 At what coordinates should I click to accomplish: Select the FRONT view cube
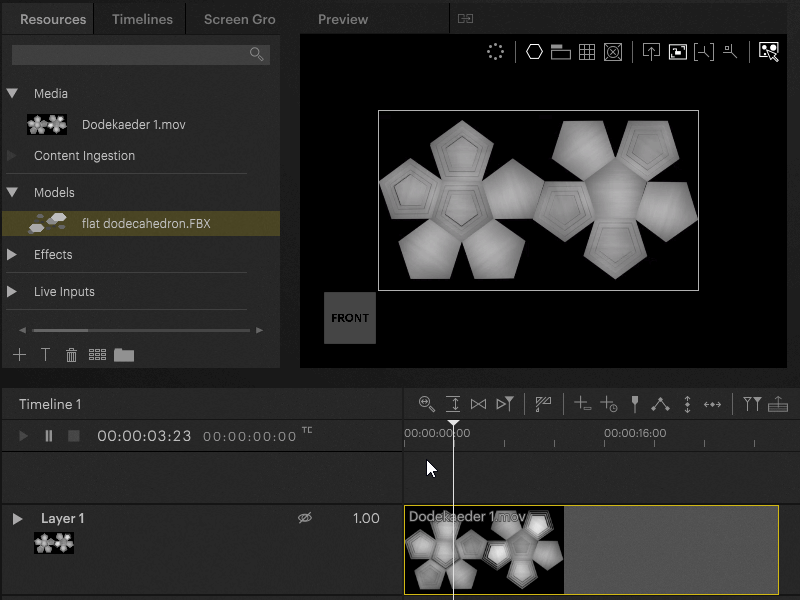coord(350,318)
